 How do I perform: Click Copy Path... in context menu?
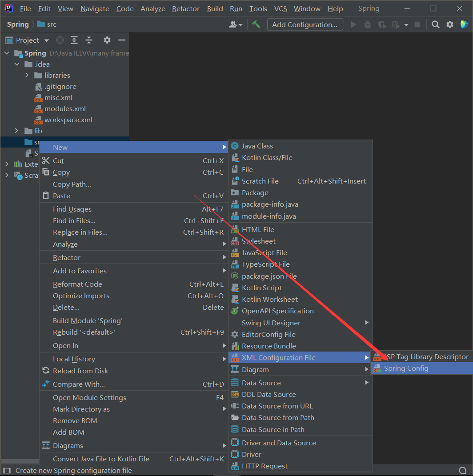134,184
